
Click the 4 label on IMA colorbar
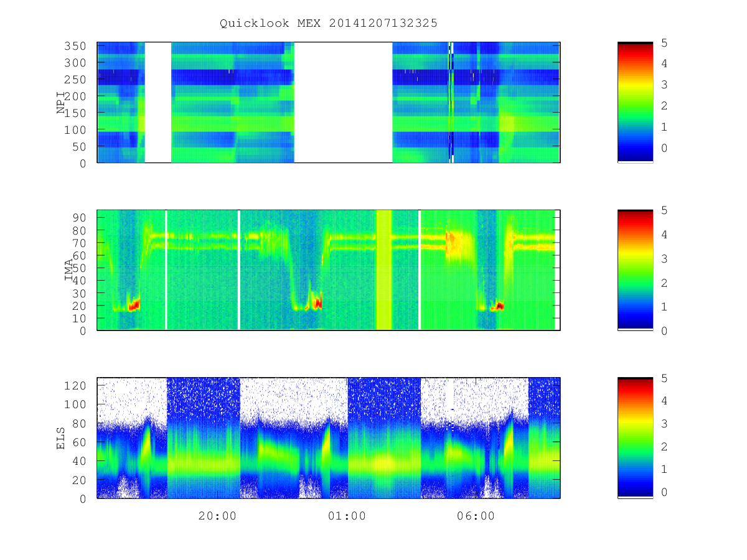664,235
